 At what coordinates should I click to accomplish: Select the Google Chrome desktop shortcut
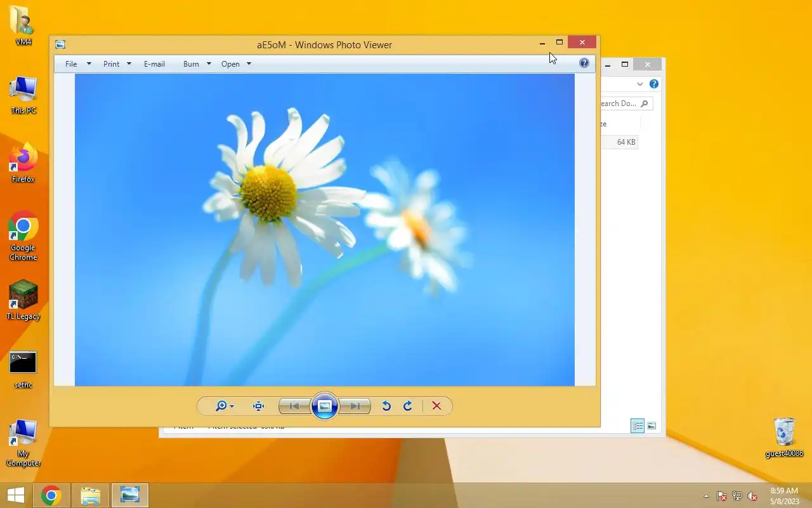click(23, 236)
